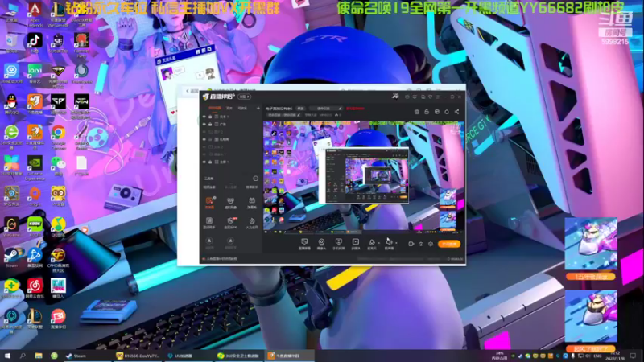Toggle visibility eye of fourth source row

(x=204, y=139)
